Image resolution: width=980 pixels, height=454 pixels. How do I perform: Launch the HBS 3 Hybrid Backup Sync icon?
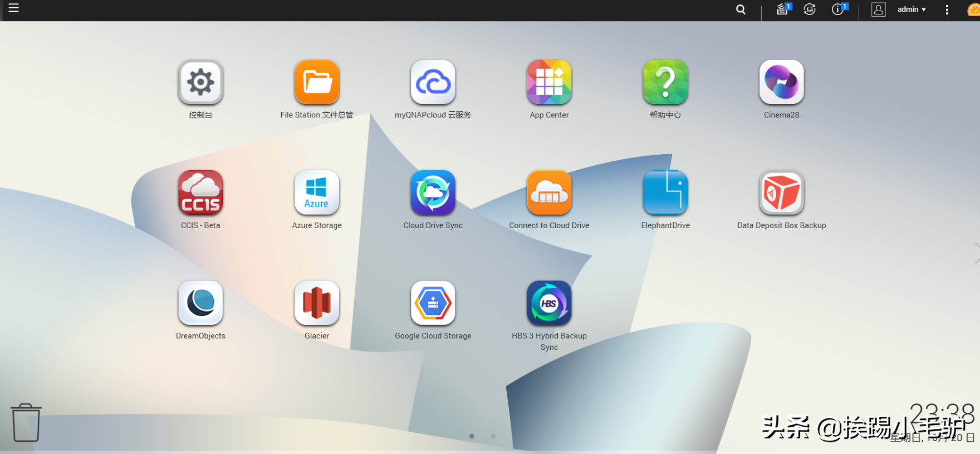point(549,303)
